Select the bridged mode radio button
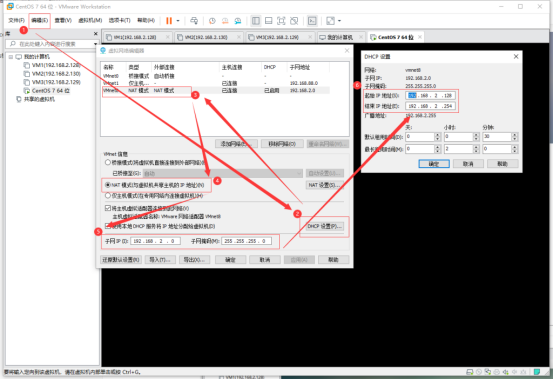Viewport: 553px width, 379px height. click(x=108, y=163)
